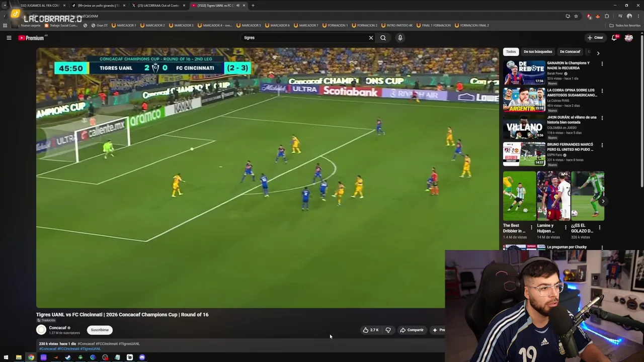644x362 pixels.
Task: Open options for '¿¿ES EL GOLAZO' short
Action: 599,227
